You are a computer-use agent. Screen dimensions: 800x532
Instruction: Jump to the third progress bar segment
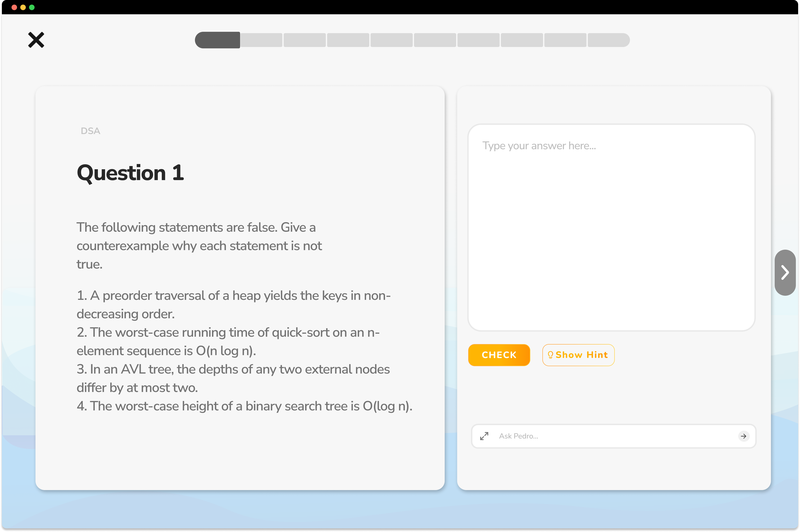click(305, 40)
